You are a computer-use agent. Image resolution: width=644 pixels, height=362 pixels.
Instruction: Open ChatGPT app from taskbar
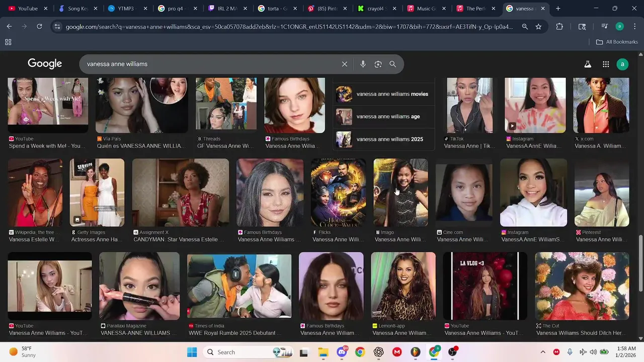pyautogui.click(x=378, y=352)
